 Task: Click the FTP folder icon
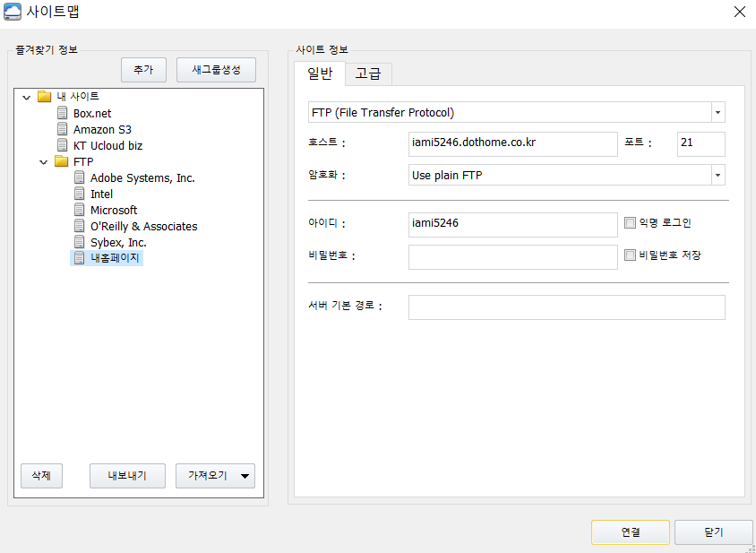click(61, 161)
